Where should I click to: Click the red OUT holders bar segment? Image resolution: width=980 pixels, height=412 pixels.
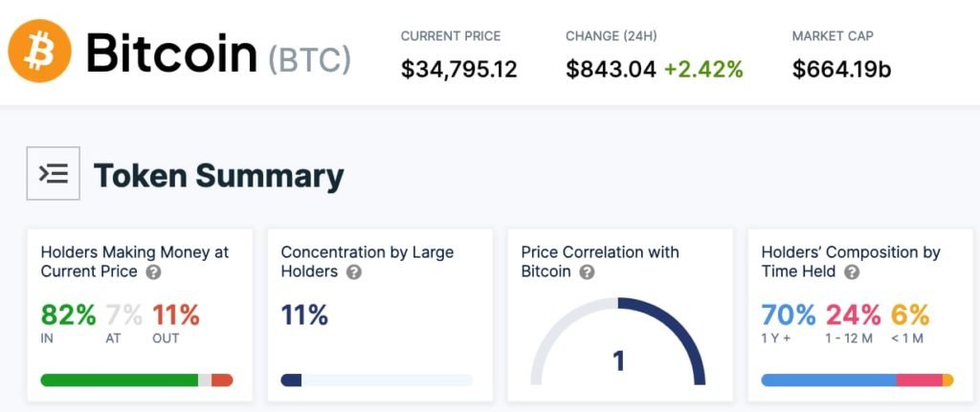pos(222,380)
